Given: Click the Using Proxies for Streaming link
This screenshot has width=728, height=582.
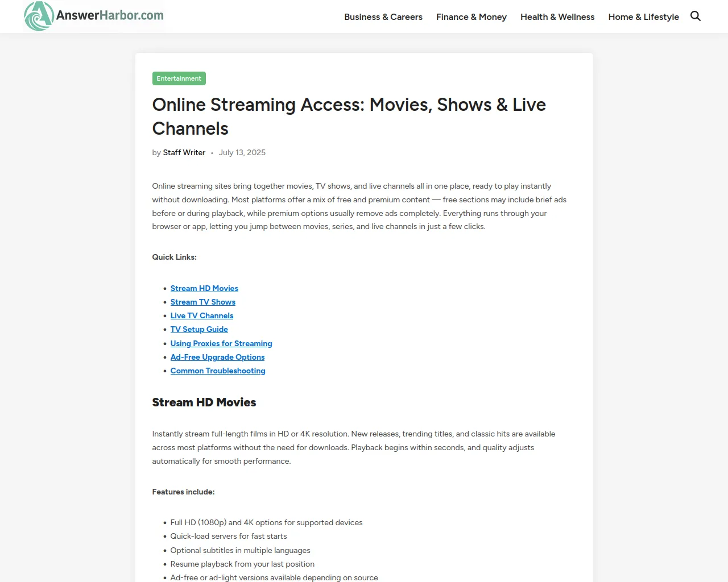Looking at the screenshot, I should click(x=221, y=343).
